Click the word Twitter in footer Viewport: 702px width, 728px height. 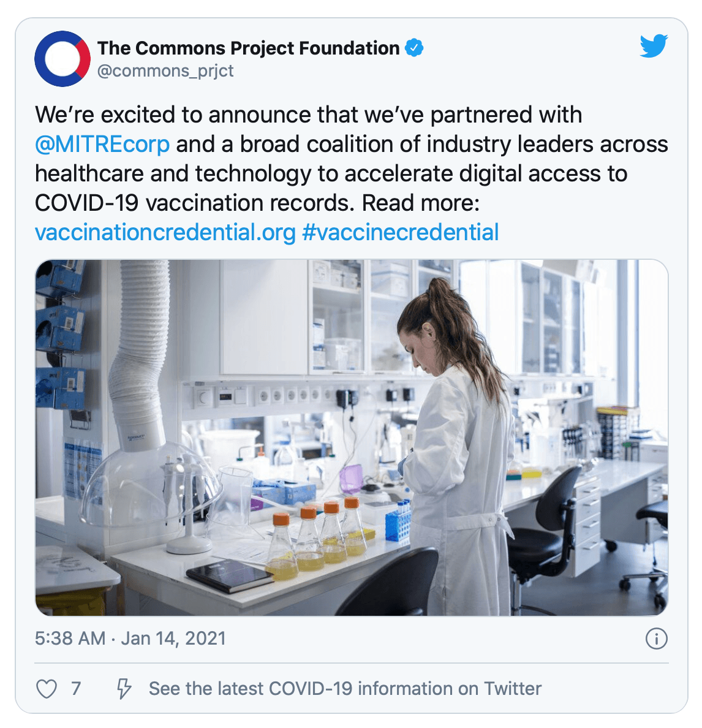click(513, 689)
